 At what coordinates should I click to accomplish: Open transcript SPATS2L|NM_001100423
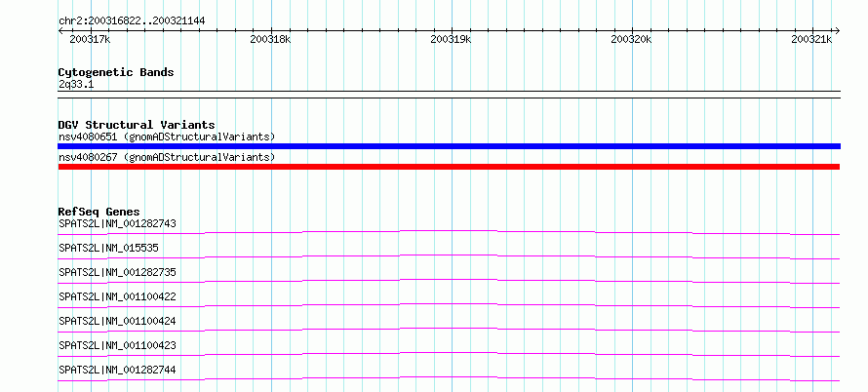[117, 345]
